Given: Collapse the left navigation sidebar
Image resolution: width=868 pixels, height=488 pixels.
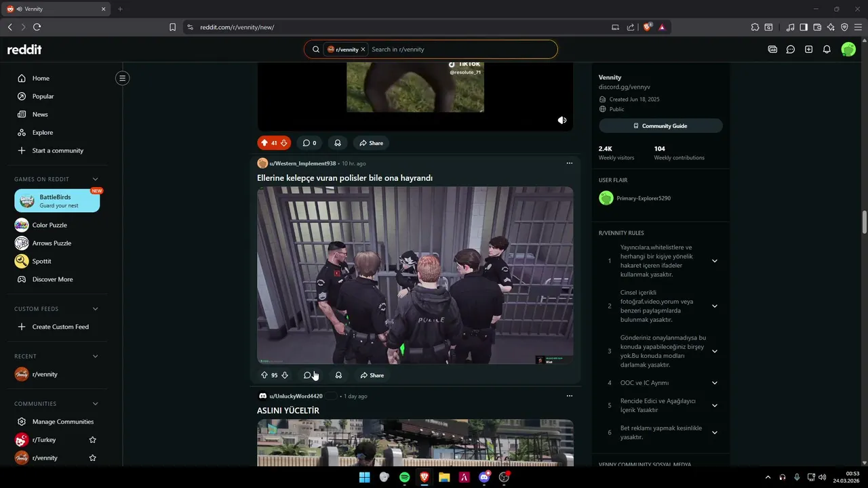Looking at the screenshot, I should coord(122,78).
